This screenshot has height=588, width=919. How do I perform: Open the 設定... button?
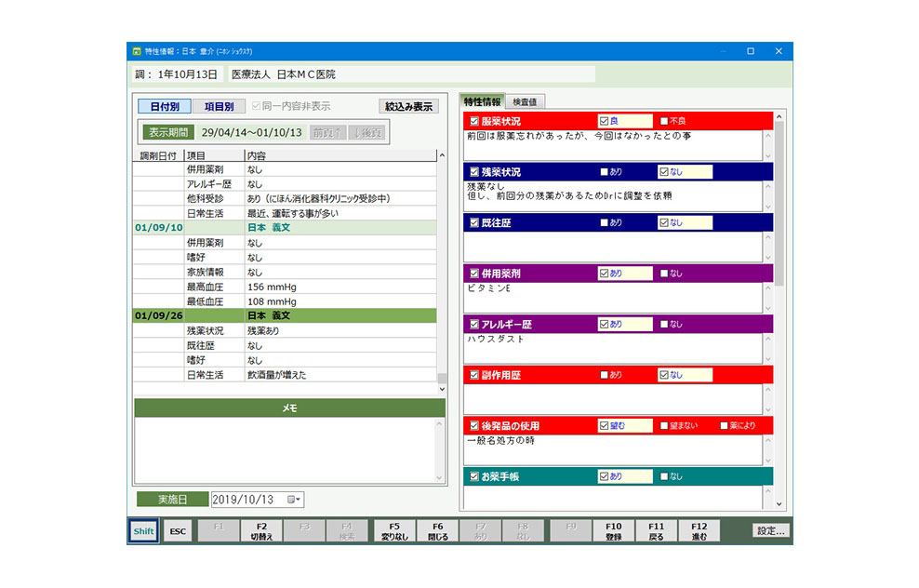[771, 531]
